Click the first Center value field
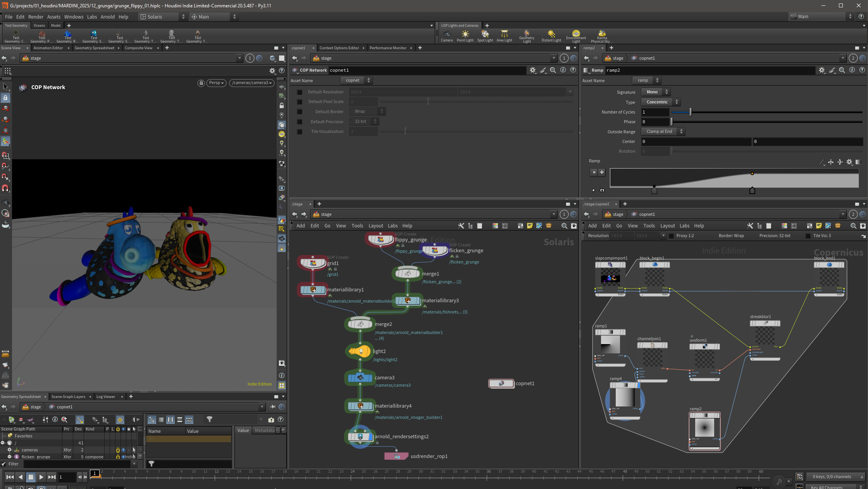 point(696,141)
